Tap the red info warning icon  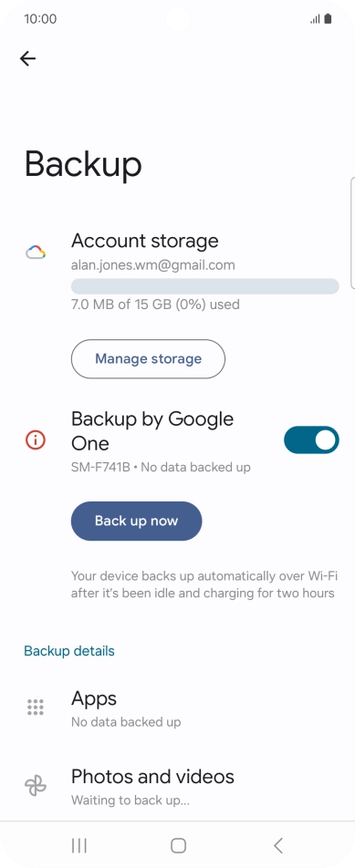point(36,440)
